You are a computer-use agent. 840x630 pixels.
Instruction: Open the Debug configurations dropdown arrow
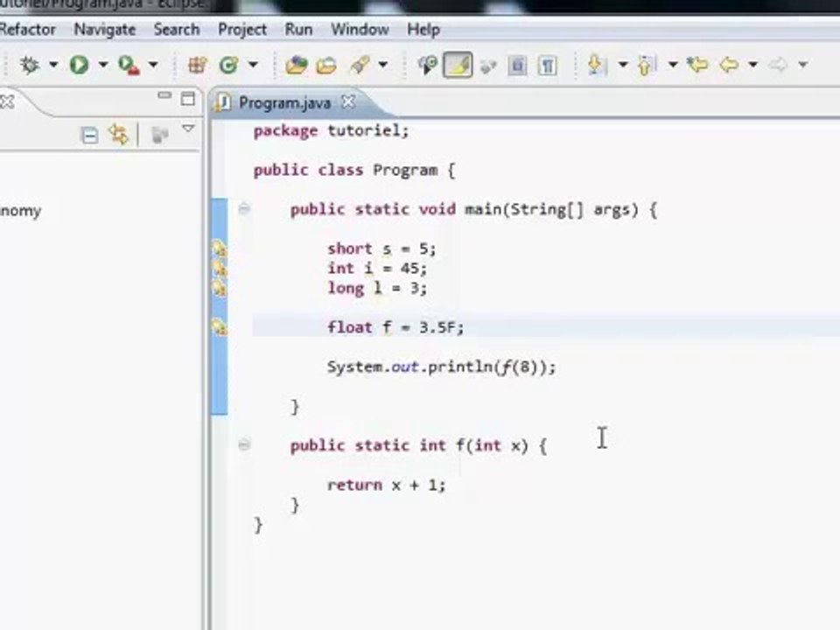pyautogui.click(x=53, y=65)
